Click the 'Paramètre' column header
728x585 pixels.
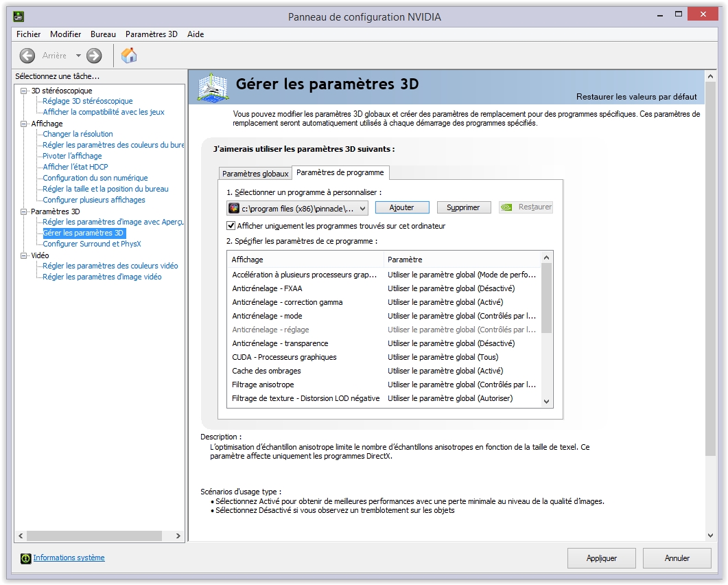pyautogui.click(x=462, y=260)
